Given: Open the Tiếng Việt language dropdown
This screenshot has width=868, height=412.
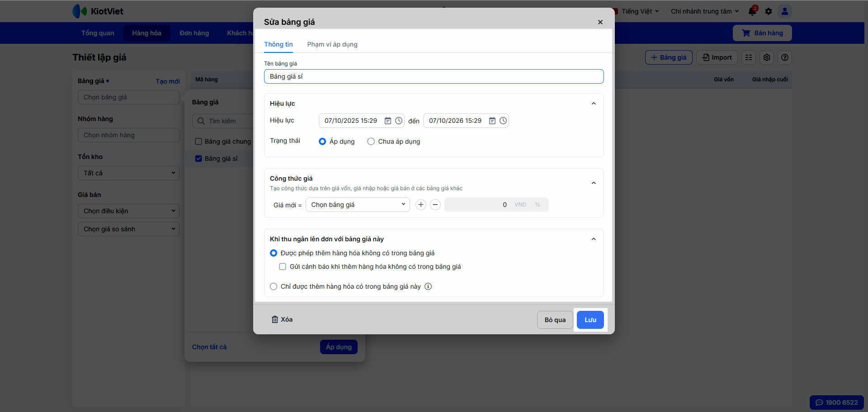Looking at the screenshot, I should click(640, 11).
